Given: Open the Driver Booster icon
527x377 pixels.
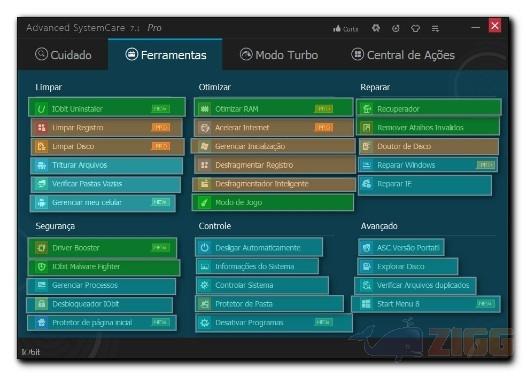Looking at the screenshot, I should tap(41, 248).
